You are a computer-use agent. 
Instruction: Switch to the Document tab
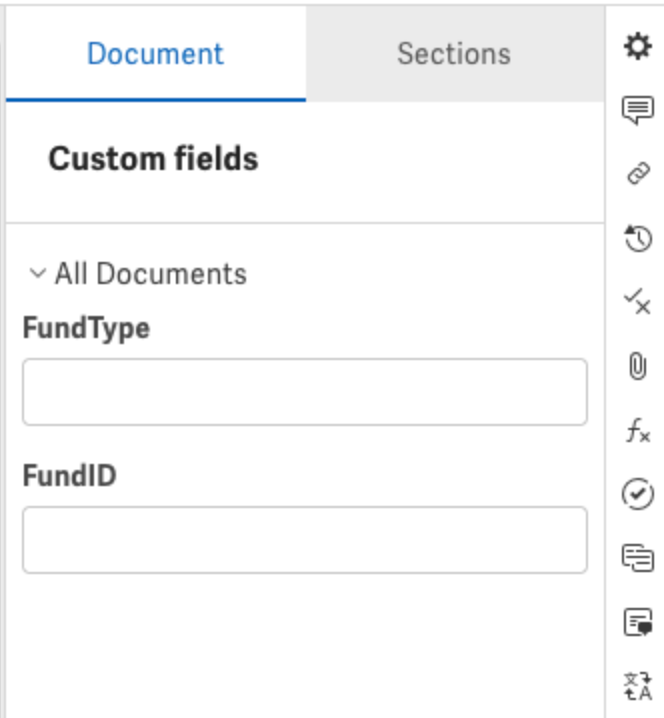pyautogui.click(x=155, y=53)
